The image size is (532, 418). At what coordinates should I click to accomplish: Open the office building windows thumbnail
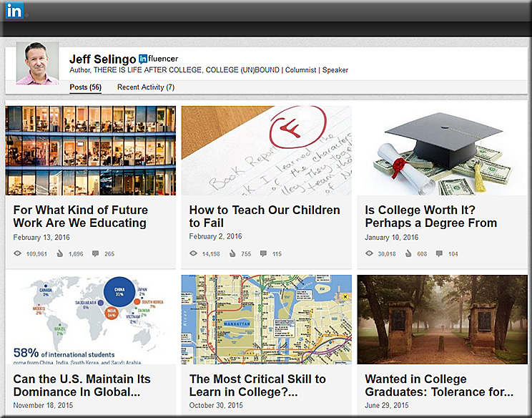click(91, 150)
